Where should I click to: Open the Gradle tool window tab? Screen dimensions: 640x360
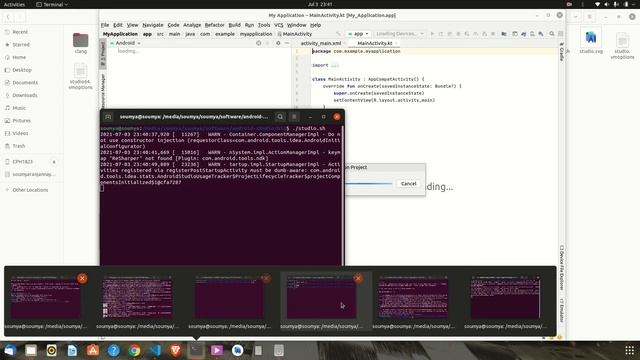[562, 51]
